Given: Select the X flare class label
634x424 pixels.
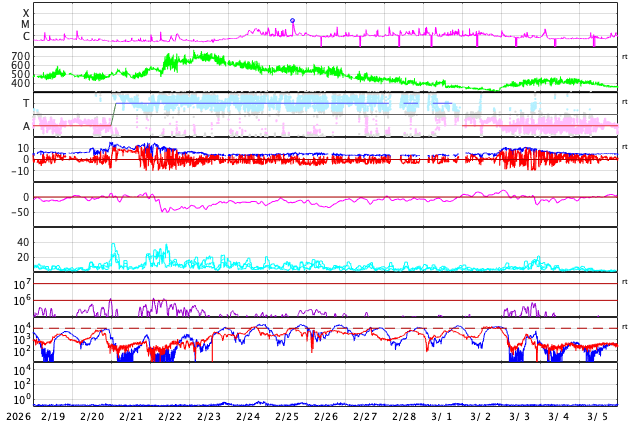Looking at the screenshot, I should (x=26, y=13).
